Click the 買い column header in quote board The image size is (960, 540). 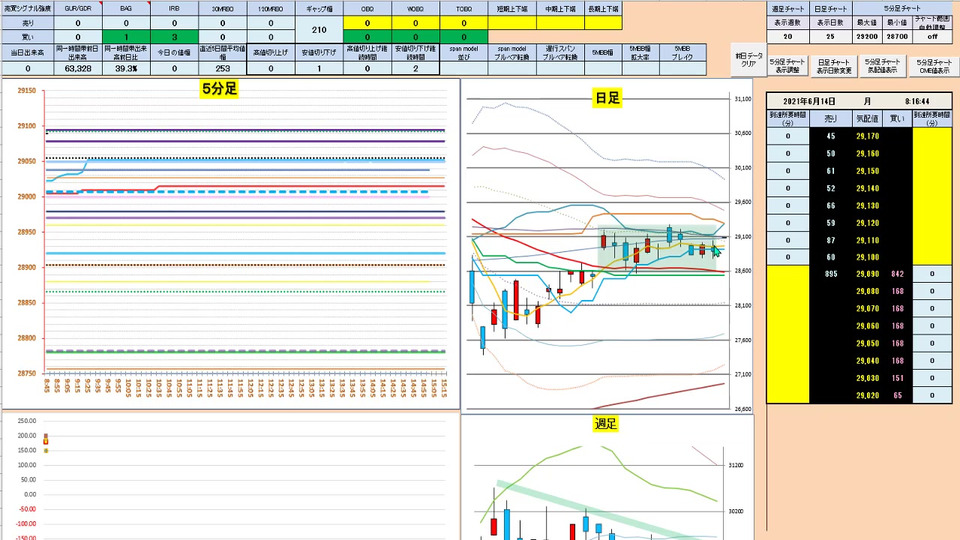click(898, 119)
